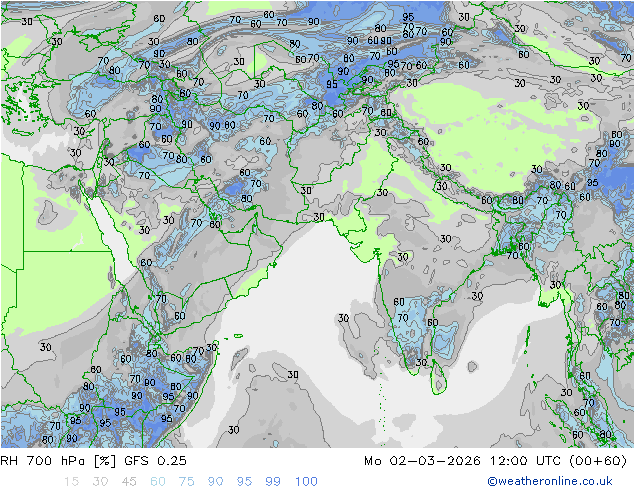The image size is (634, 490).
Task: Select the legend value 75
Action: click(186, 481)
